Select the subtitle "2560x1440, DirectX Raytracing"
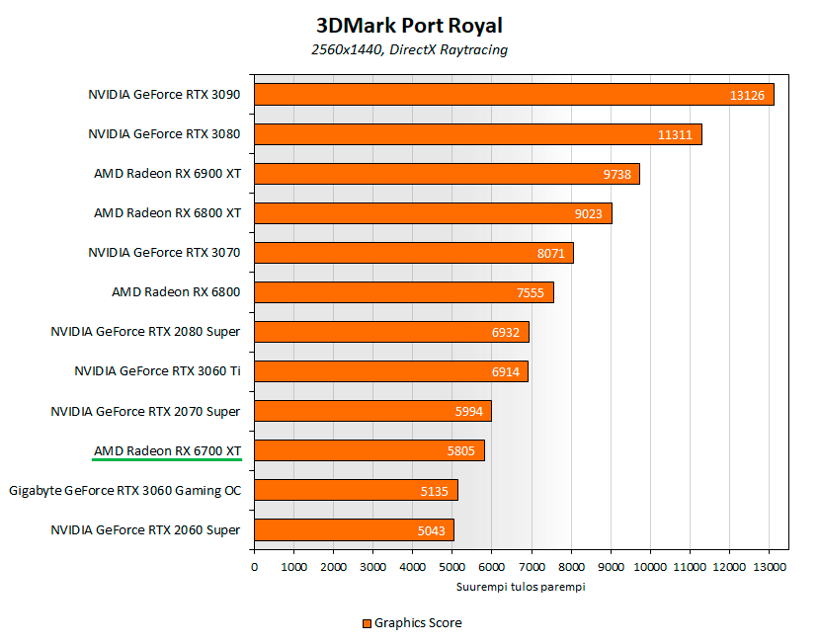The width and height of the screenshot is (820, 644). pos(409,50)
